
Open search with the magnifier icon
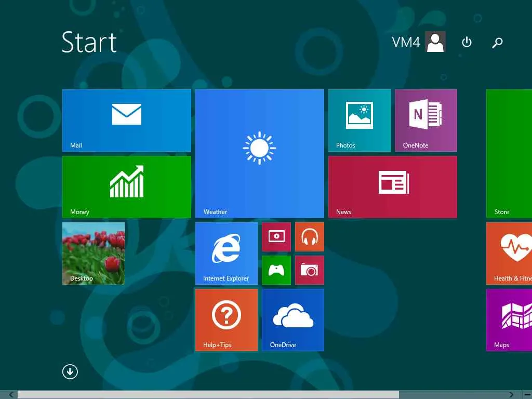coord(497,43)
